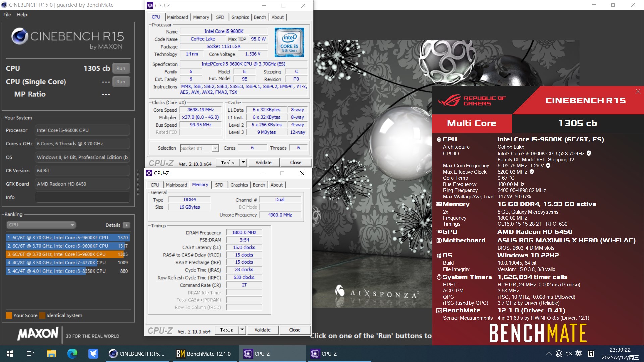The width and height of the screenshot is (644, 362).
Task: Open SPD tab in lower CPU-Z
Action: [x=219, y=185]
